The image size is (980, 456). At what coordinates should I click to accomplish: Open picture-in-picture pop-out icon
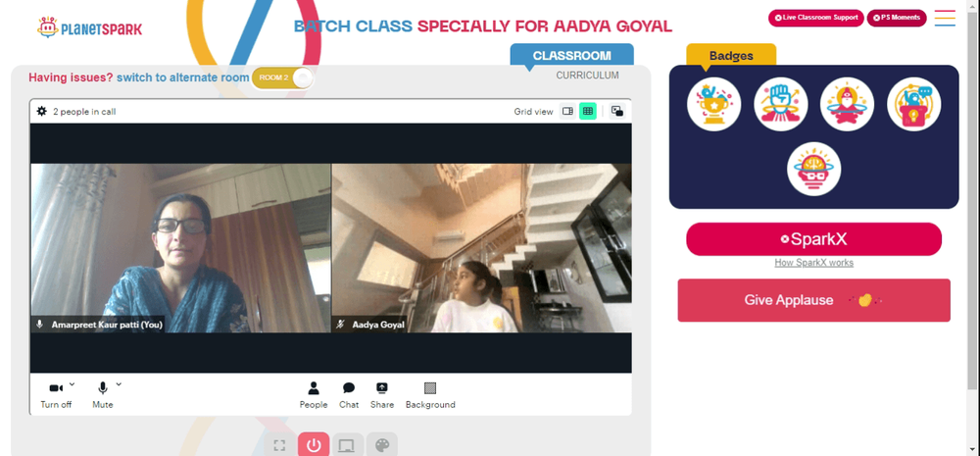(x=617, y=112)
